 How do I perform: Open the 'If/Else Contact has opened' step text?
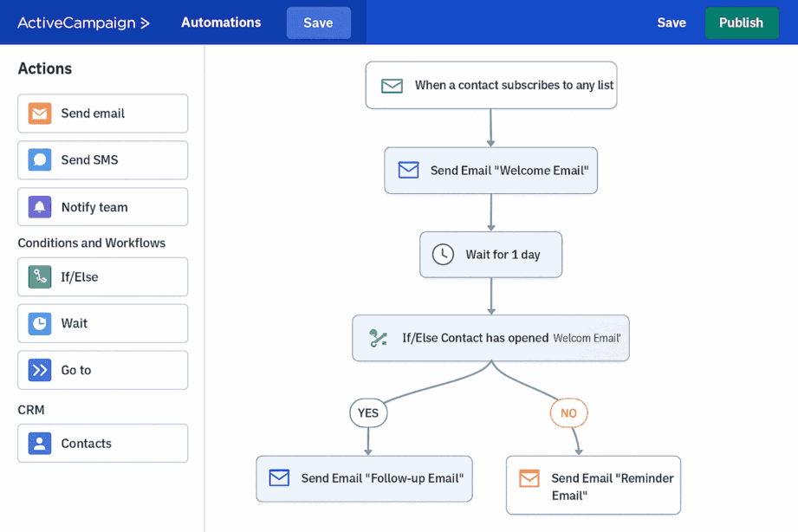tap(476, 338)
